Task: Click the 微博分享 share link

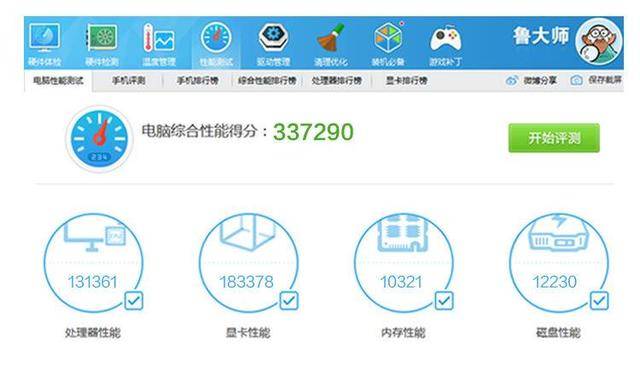Action: (531, 80)
